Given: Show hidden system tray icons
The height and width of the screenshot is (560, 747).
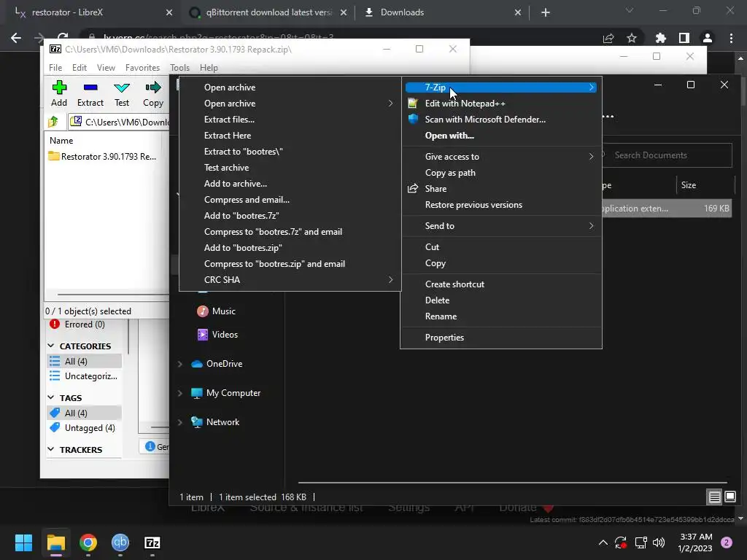Looking at the screenshot, I should tap(603, 542).
